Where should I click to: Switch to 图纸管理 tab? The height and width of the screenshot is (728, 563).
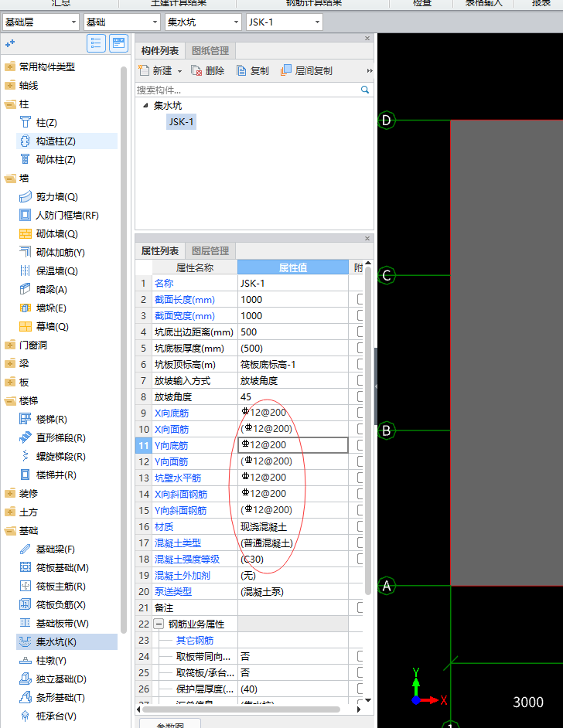(x=210, y=50)
